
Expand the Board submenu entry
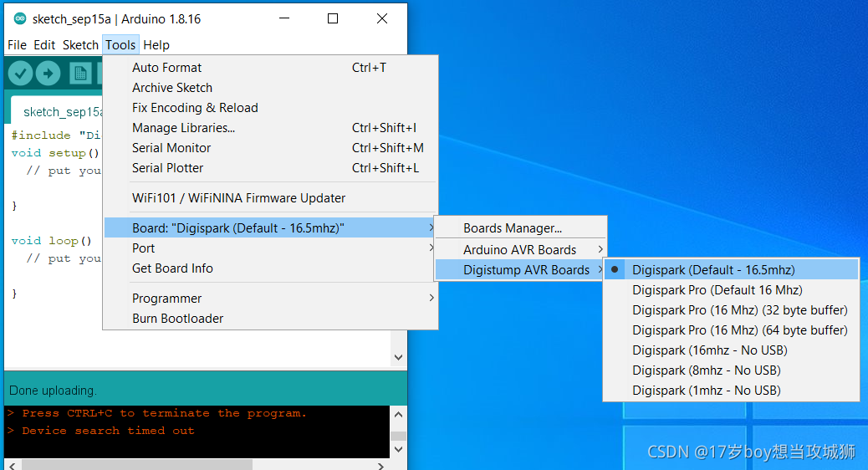270,228
